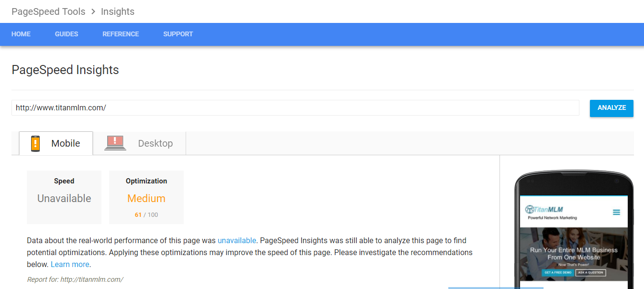The height and width of the screenshot is (289, 644).
Task: Focus the URL input field
Action: click(x=295, y=108)
